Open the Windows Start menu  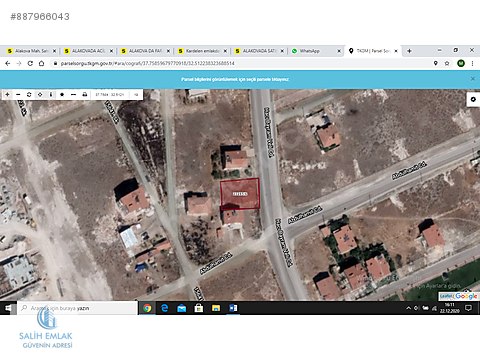pyautogui.click(x=8, y=308)
